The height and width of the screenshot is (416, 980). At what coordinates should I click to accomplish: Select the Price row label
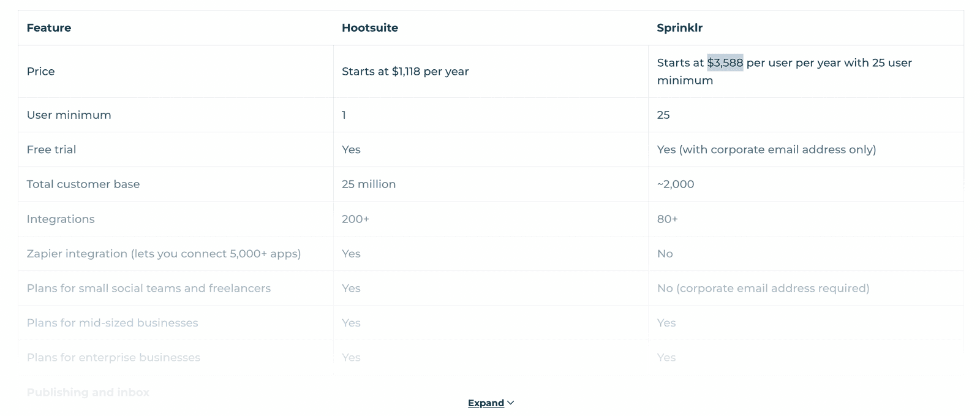click(40, 71)
